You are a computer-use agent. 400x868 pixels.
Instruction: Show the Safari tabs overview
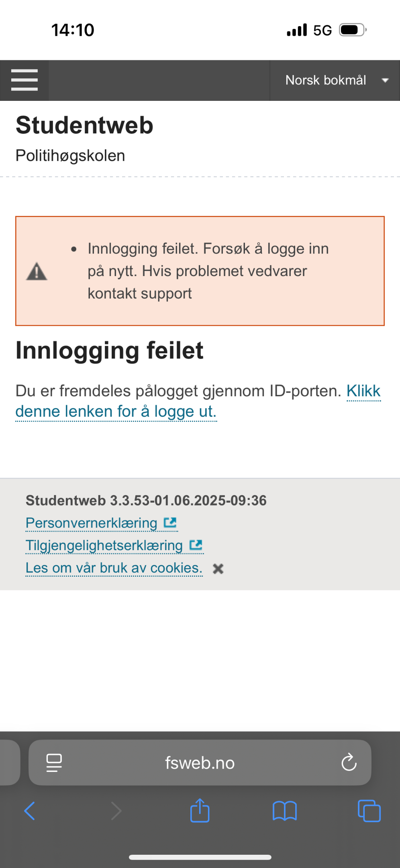[369, 811]
